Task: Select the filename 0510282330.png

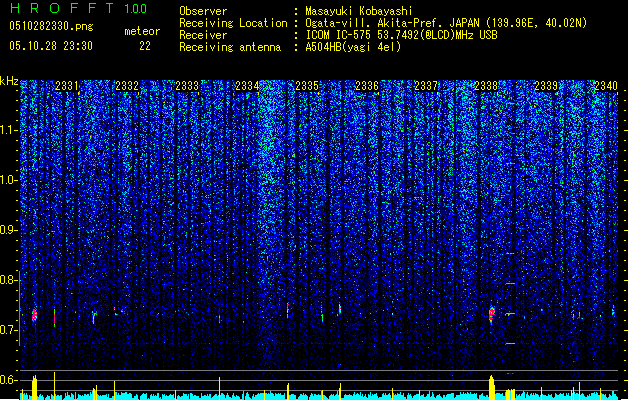Action: pyautogui.click(x=51, y=26)
